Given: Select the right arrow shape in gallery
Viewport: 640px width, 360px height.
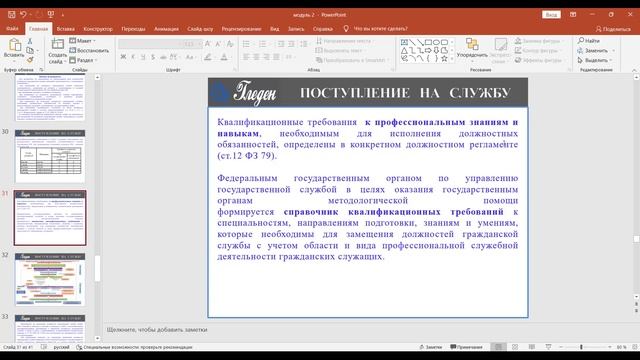Looking at the screenshot, I should click(x=428, y=51).
